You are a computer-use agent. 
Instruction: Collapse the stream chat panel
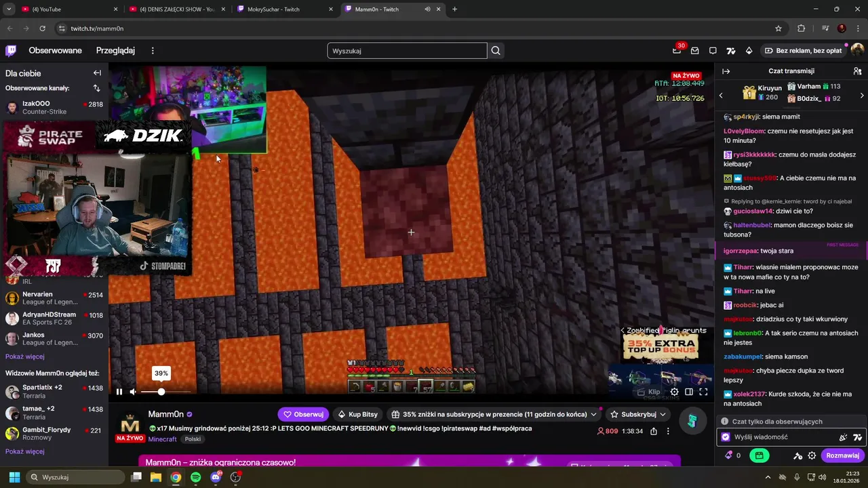pos(726,71)
